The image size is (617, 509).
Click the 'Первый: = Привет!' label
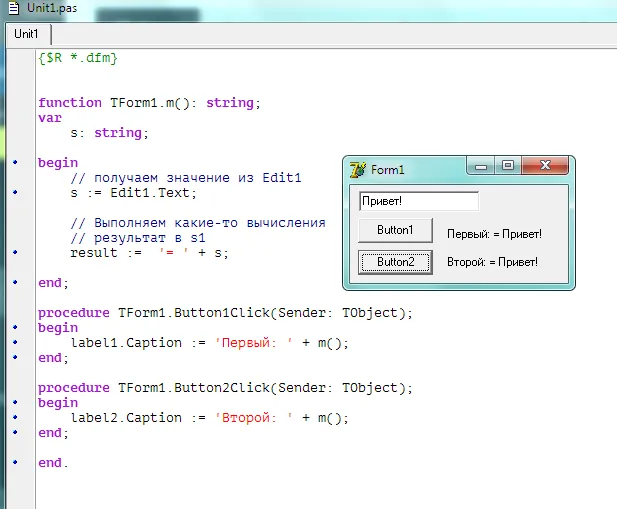point(494,234)
